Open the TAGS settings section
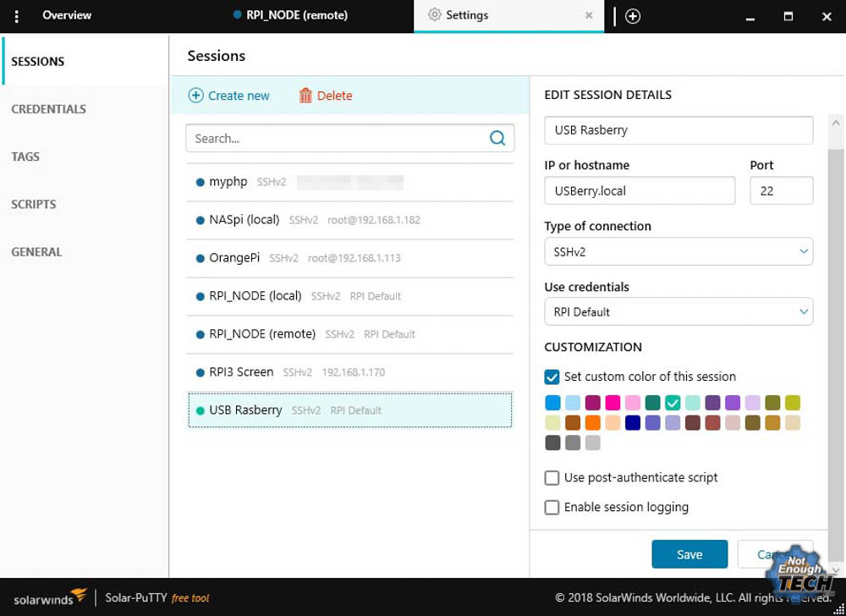This screenshot has height=616, width=846. 25,157
